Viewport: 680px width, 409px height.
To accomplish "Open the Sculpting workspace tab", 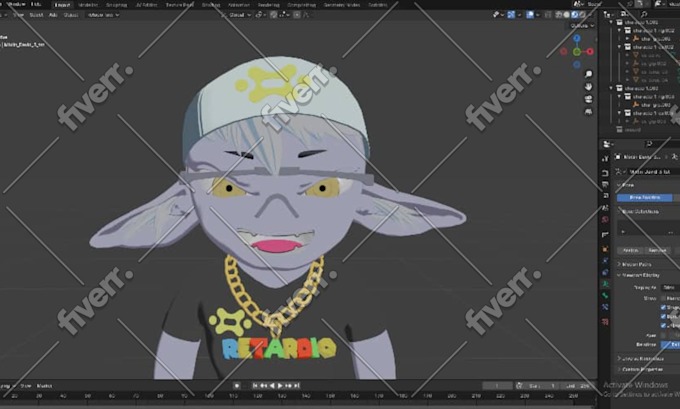I will coord(117,5).
